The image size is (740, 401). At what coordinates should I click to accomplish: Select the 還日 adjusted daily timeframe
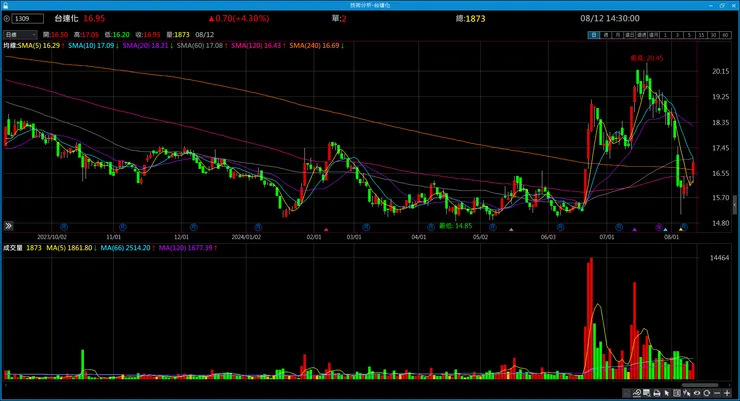pos(630,35)
